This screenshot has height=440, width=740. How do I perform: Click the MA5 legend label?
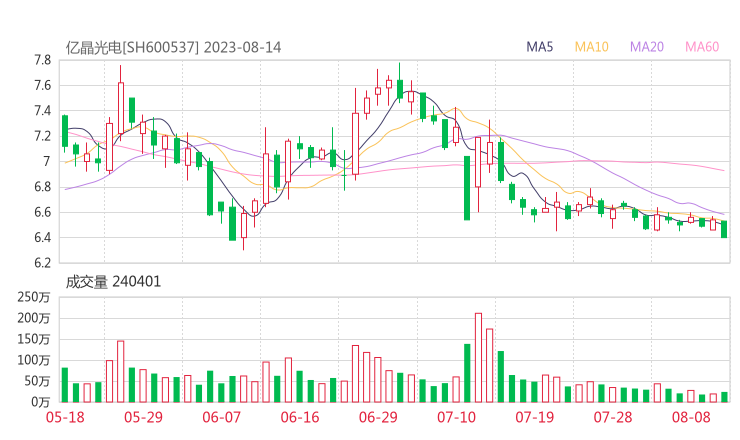(x=539, y=47)
